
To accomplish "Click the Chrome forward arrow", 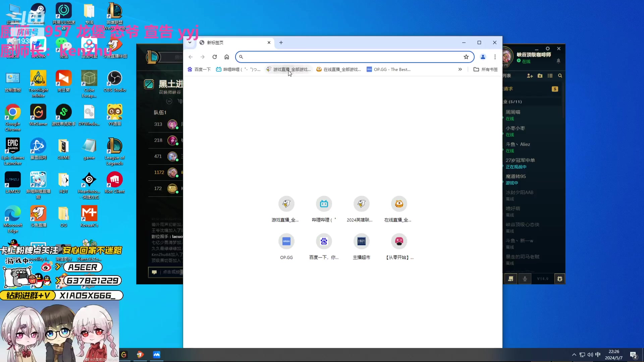I will pyautogui.click(x=203, y=57).
